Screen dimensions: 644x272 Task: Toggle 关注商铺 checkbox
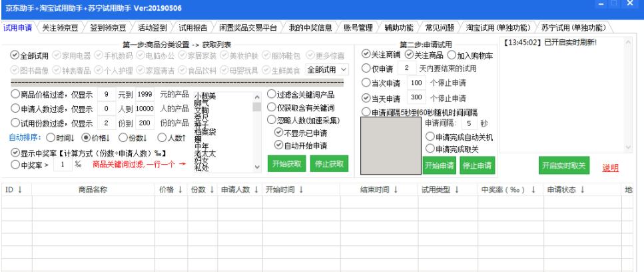pos(381,54)
